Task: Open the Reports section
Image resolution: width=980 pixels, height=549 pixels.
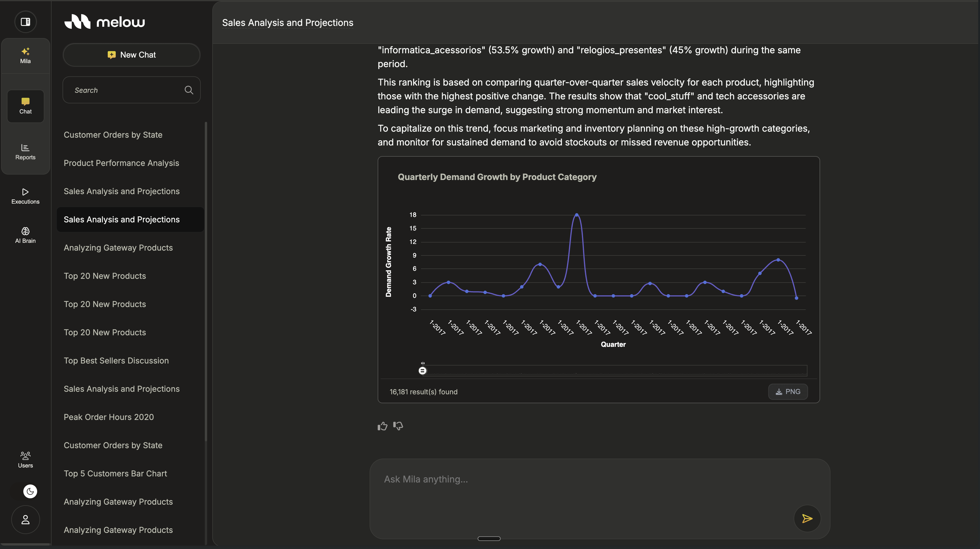Action: [25, 152]
